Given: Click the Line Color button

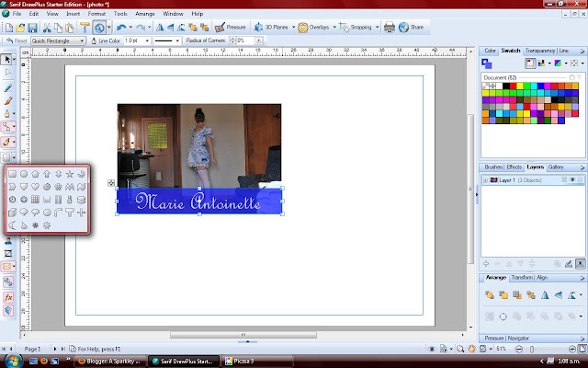Looking at the screenshot, I should [106, 40].
